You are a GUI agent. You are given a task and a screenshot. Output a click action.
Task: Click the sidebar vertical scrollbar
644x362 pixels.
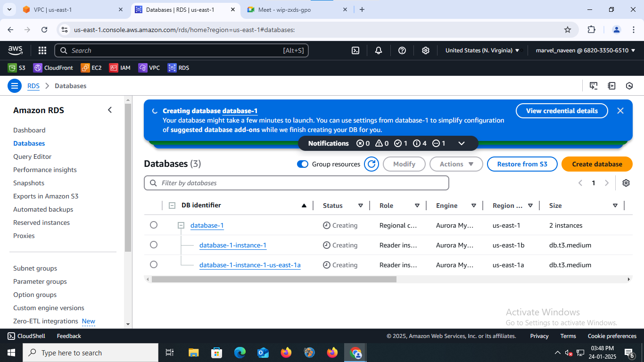coord(128,178)
